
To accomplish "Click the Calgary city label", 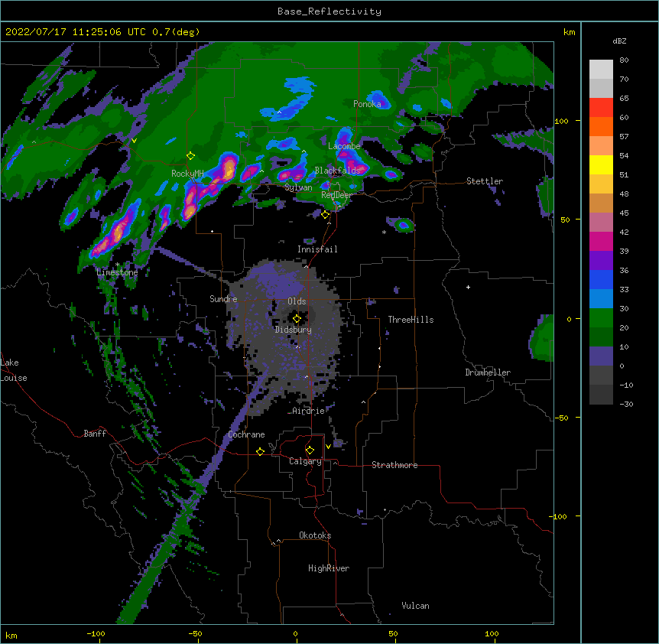I will [306, 461].
